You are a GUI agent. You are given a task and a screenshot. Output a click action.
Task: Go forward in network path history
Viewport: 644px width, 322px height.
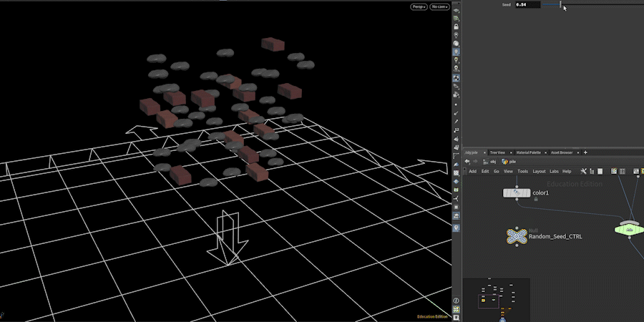click(475, 162)
